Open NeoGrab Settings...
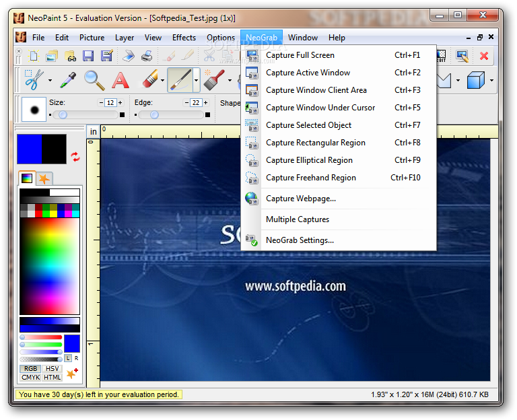The height and width of the screenshot is (420, 517). [339, 240]
